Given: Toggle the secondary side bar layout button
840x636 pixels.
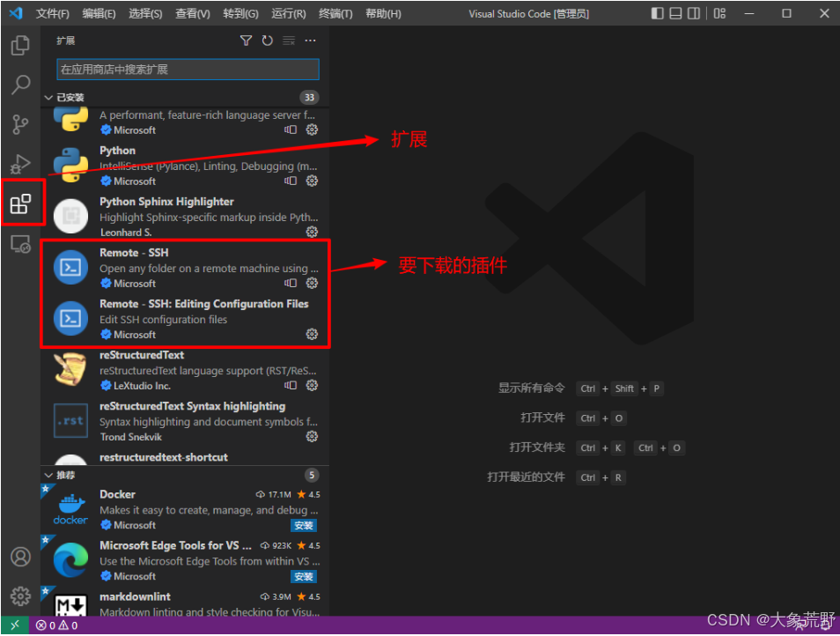Looking at the screenshot, I should [694, 13].
